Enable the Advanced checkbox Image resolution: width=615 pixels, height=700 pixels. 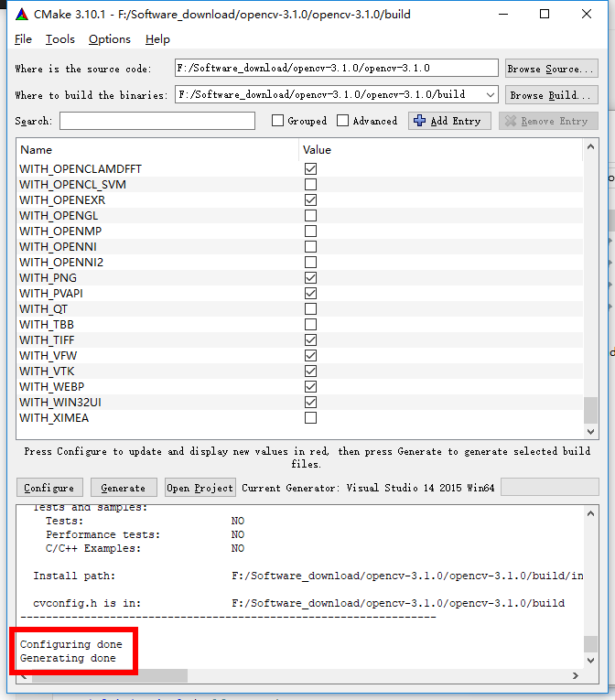(342, 121)
